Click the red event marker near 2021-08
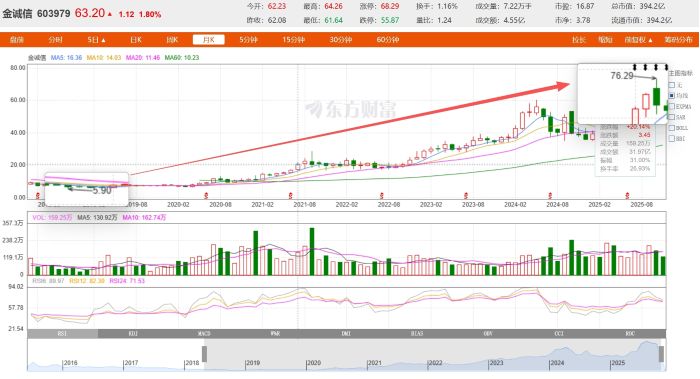This screenshot has height=379, width=700. click(291, 196)
